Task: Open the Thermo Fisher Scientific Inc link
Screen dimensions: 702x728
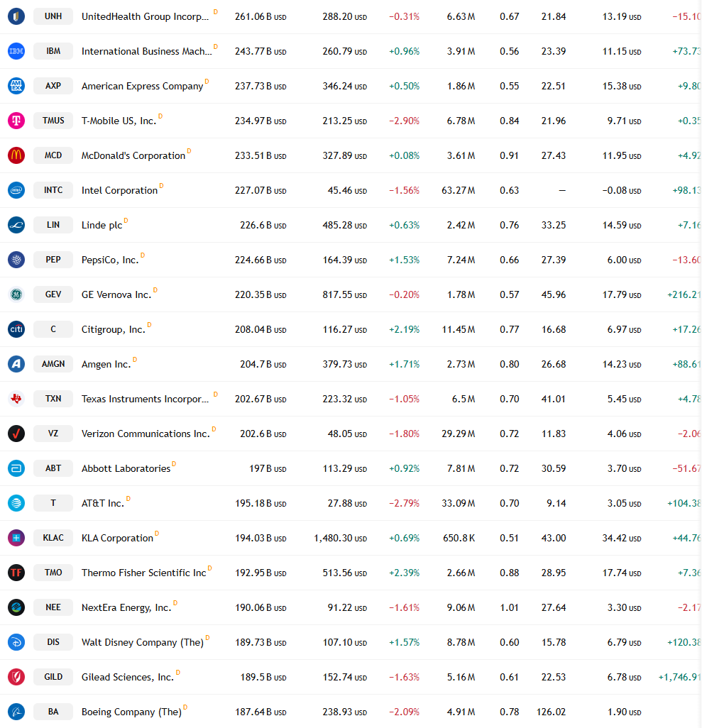Action: [x=143, y=573]
